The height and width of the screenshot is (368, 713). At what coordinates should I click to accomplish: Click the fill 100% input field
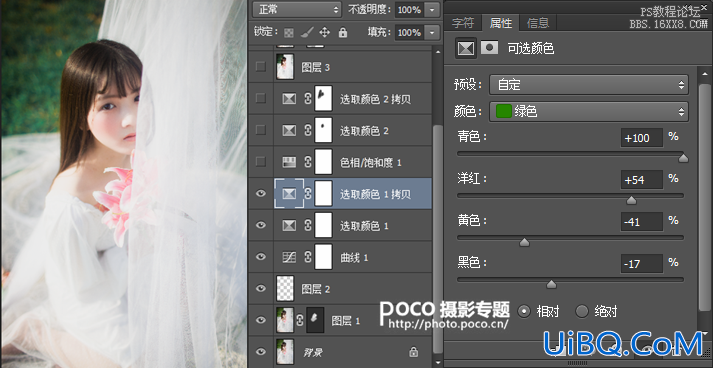coord(409,32)
